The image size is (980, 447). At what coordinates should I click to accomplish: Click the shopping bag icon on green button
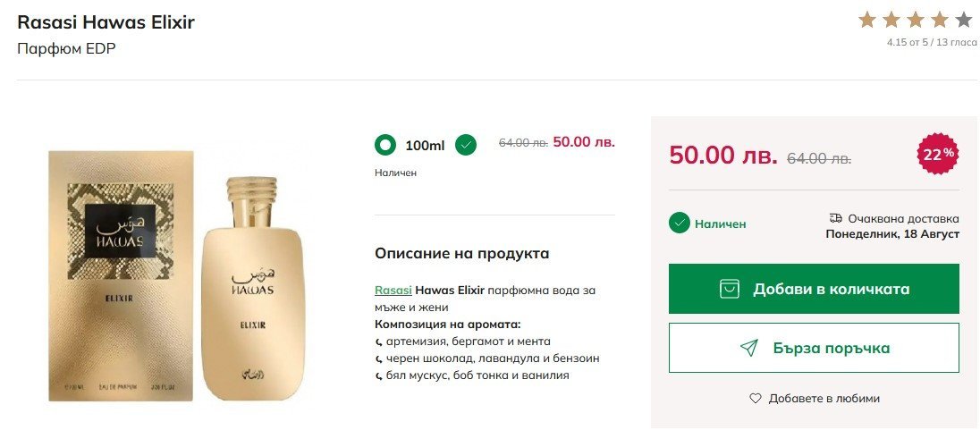pos(730,289)
